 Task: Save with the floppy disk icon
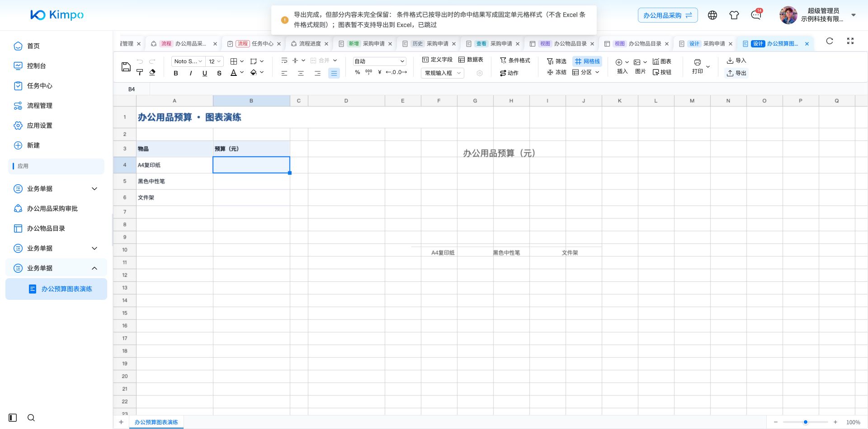[x=126, y=67]
